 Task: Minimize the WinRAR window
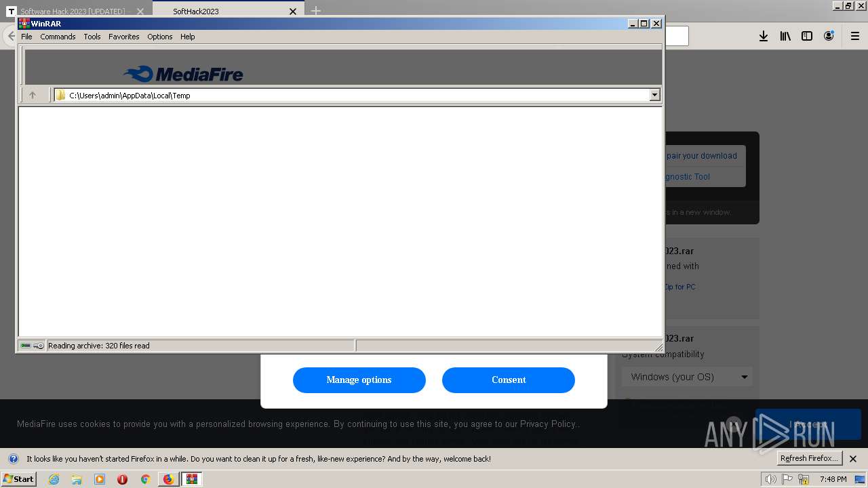point(632,23)
